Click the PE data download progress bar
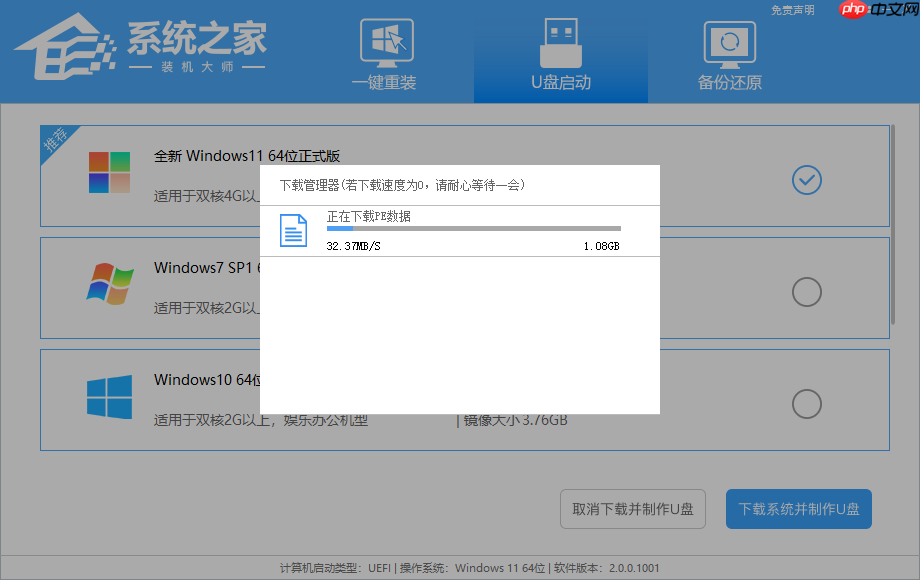The height and width of the screenshot is (580, 920). point(473,227)
